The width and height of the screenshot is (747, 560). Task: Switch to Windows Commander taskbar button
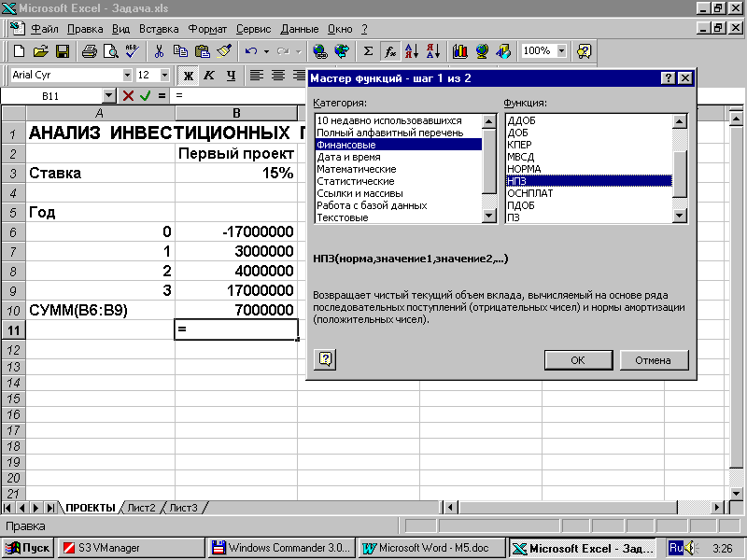coord(282,548)
